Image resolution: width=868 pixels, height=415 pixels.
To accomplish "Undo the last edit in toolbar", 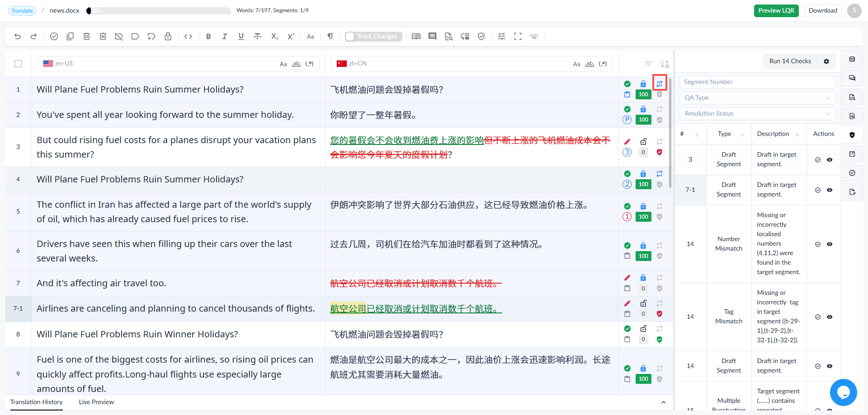I will 17,36.
